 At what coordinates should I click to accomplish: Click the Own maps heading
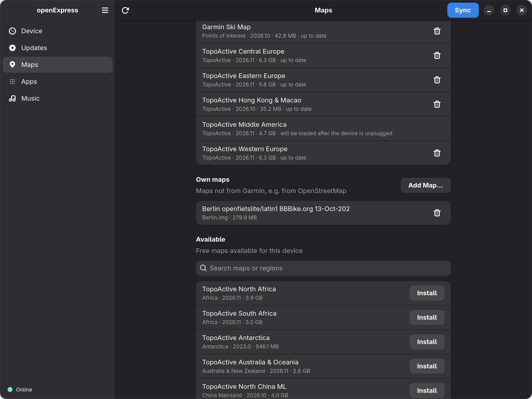tap(213, 179)
